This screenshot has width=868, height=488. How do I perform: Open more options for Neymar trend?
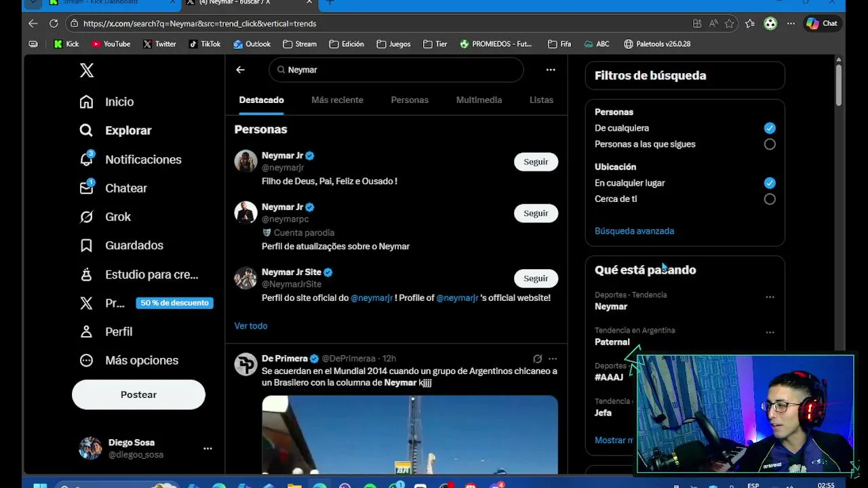coord(770,297)
